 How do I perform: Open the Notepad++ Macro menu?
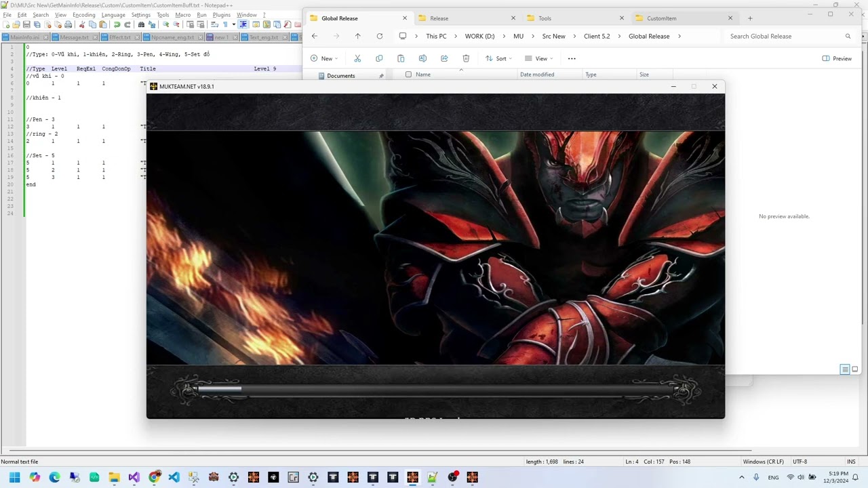pyautogui.click(x=182, y=15)
